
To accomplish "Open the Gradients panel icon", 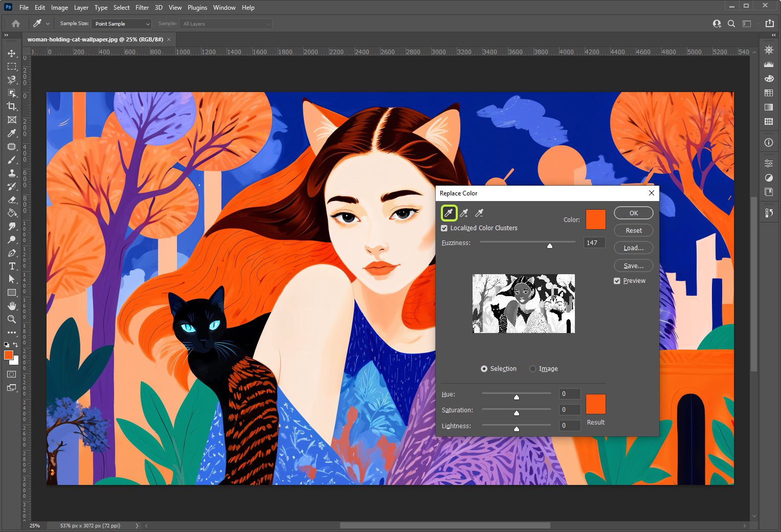I will pos(768,107).
